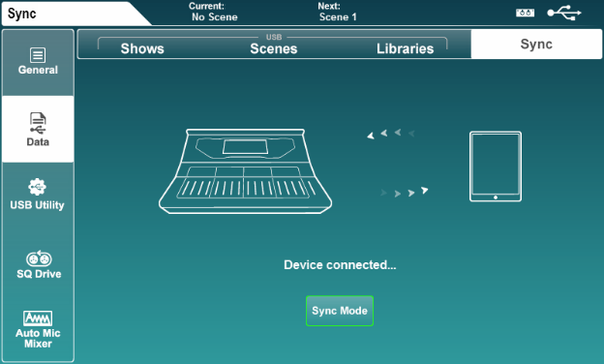Switch to the Scenes tab
604x364 pixels.
click(x=274, y=48)
